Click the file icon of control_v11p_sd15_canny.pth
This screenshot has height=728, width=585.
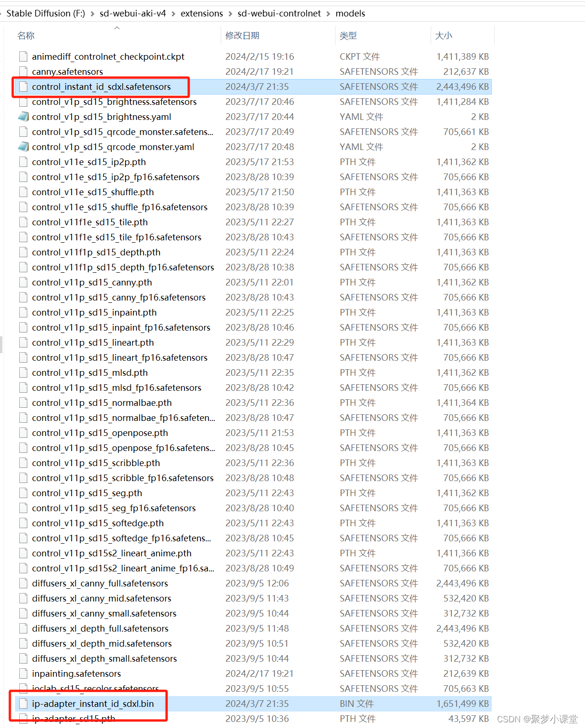[x=23, y=282]
